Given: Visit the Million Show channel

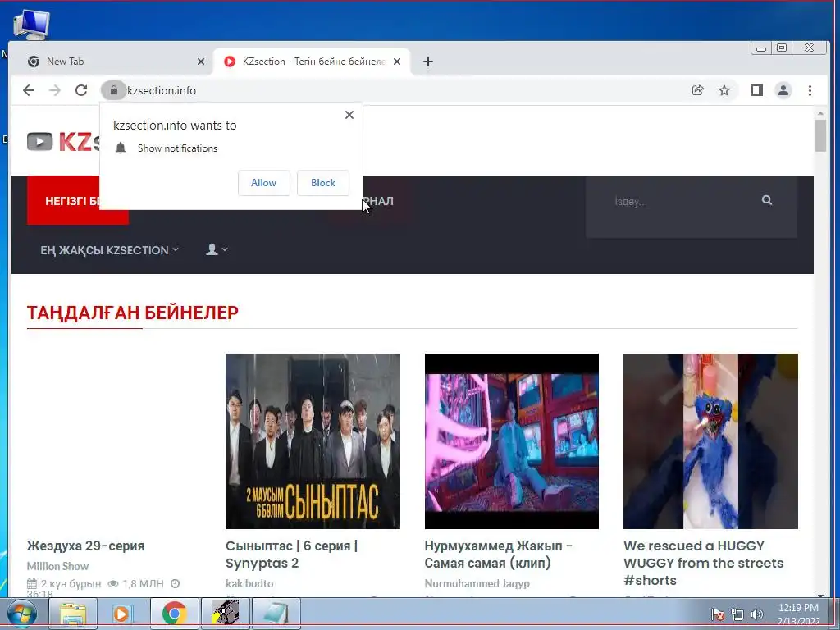Looking at the screenshot, I should 58,566.
